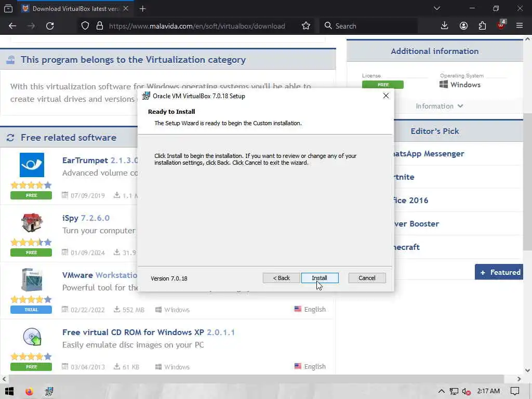Viewport: 532px width, 399px height.
Task: Go Back in the Setup wizard
Action: [281, 278]
